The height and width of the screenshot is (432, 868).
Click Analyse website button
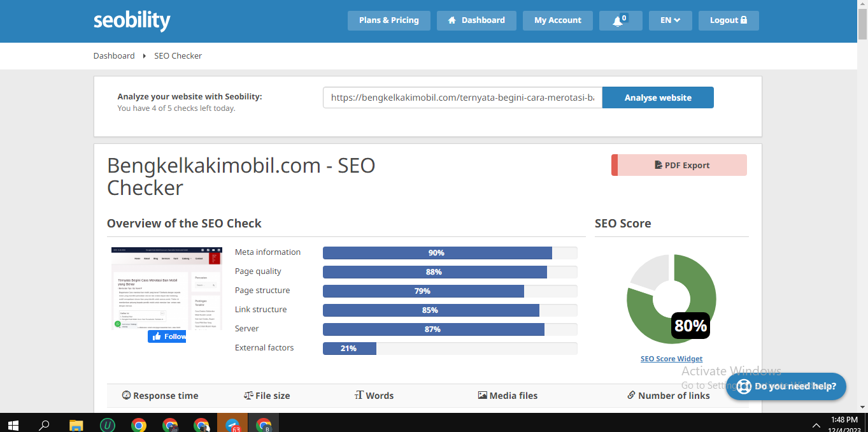tap(658, 97)
